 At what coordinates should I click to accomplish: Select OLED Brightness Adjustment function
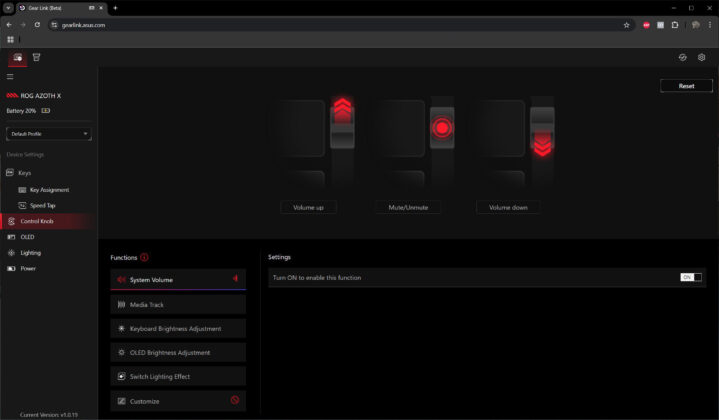pyautogui.click(x=178, y=352)
